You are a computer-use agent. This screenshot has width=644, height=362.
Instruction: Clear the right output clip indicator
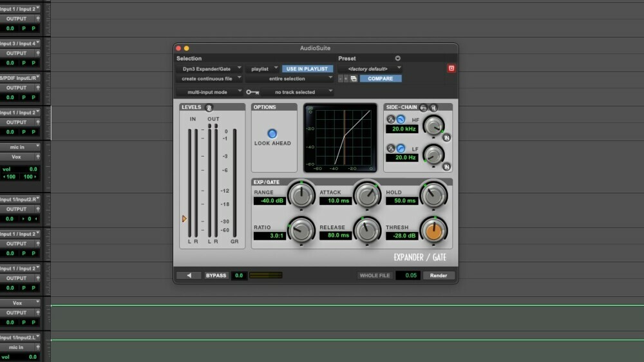click(x=216, y=126)
